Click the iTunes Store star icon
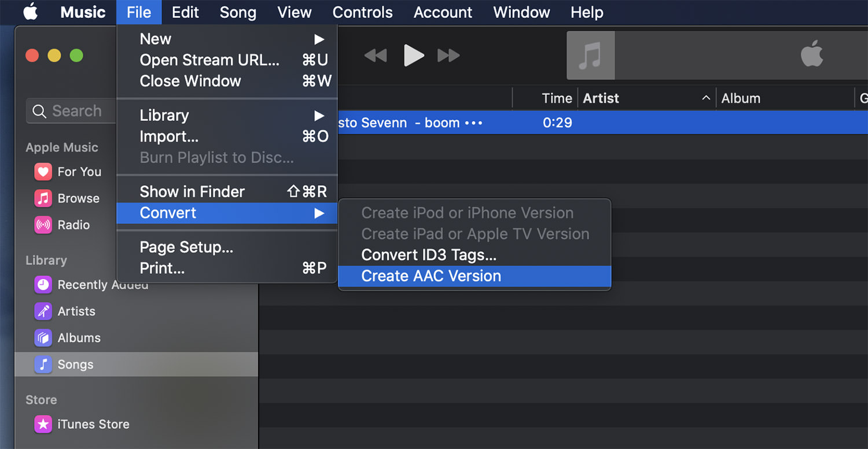This screenshot has width=868, height=449. (x=43, y=424)
